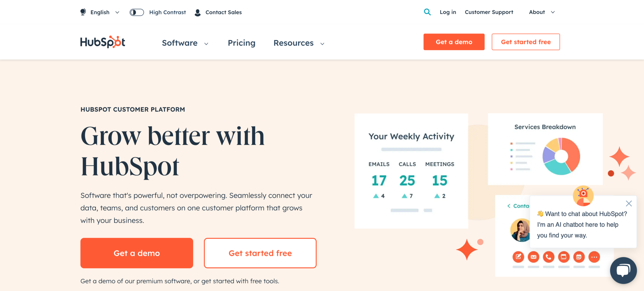Select the phone call icon in the contact card

549,257
